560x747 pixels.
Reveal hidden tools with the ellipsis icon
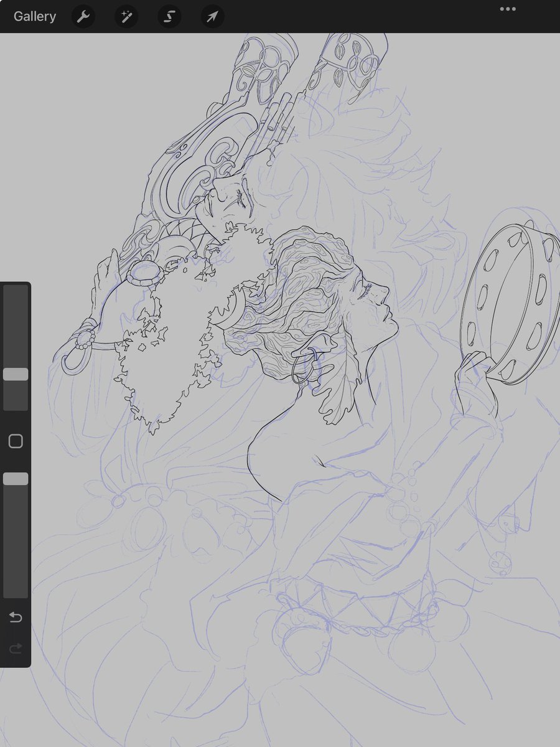(x=507, y=9)
